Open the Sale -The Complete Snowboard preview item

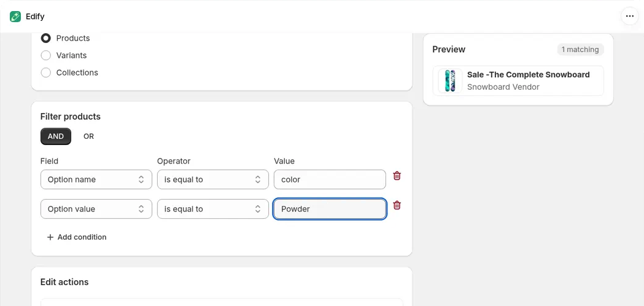pos(518,80)
